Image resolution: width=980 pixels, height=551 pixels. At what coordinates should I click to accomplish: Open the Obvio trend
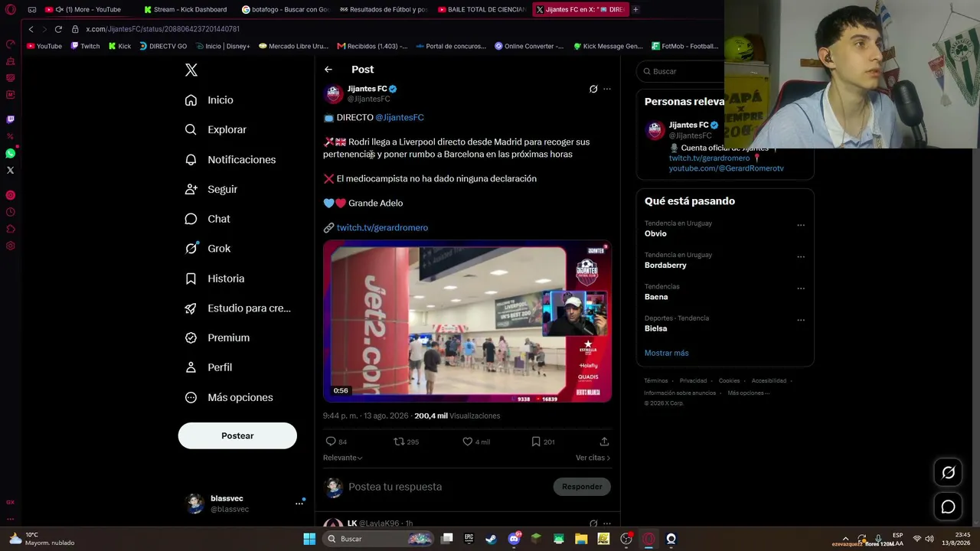coord(655,233)
